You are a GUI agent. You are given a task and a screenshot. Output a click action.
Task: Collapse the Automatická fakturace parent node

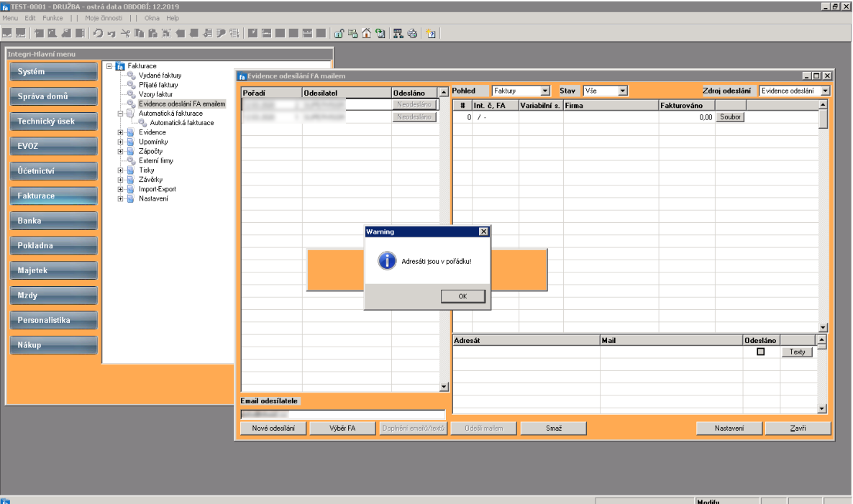120,114
